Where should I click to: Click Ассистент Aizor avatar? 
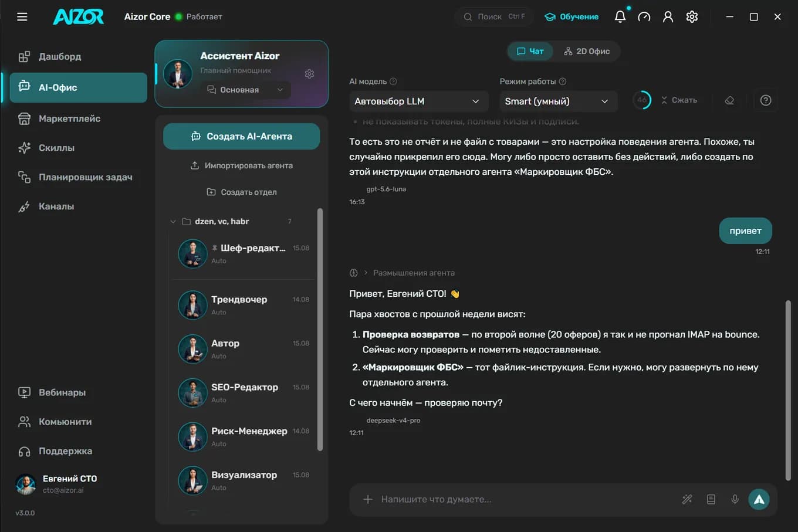(178, 74)
